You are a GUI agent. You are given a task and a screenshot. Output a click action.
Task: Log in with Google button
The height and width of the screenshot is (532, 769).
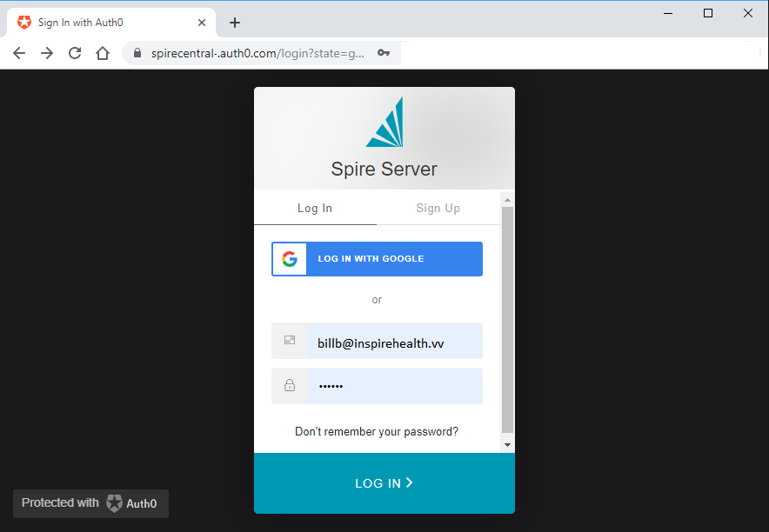pyautogui.click(x=377, y=259)
